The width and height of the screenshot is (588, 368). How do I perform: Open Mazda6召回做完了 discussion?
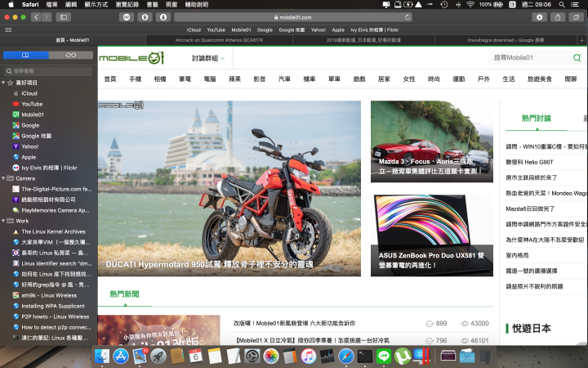coord(530,209)
